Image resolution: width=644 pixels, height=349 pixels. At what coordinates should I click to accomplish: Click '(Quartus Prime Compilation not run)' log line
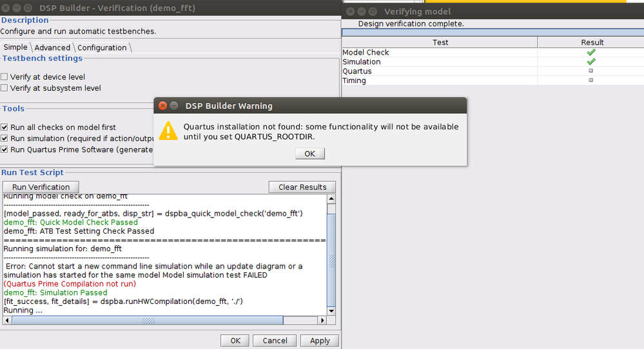point(70,284)
